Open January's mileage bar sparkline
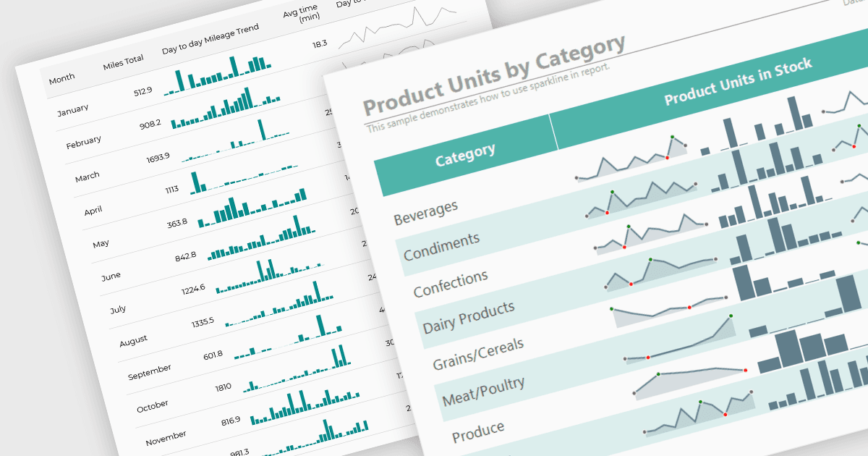The height and width of the screenshot is (456, 868). click(218, 75)
